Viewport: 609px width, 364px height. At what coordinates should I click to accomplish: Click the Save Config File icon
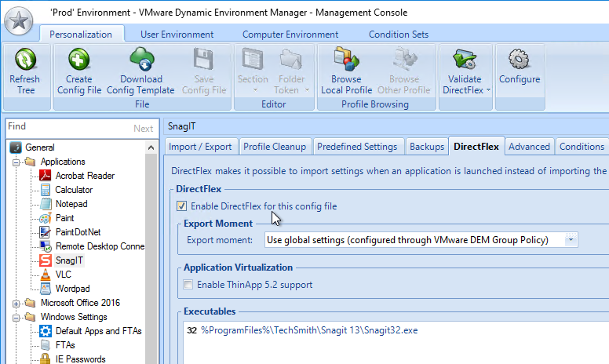tap(203, 59)
